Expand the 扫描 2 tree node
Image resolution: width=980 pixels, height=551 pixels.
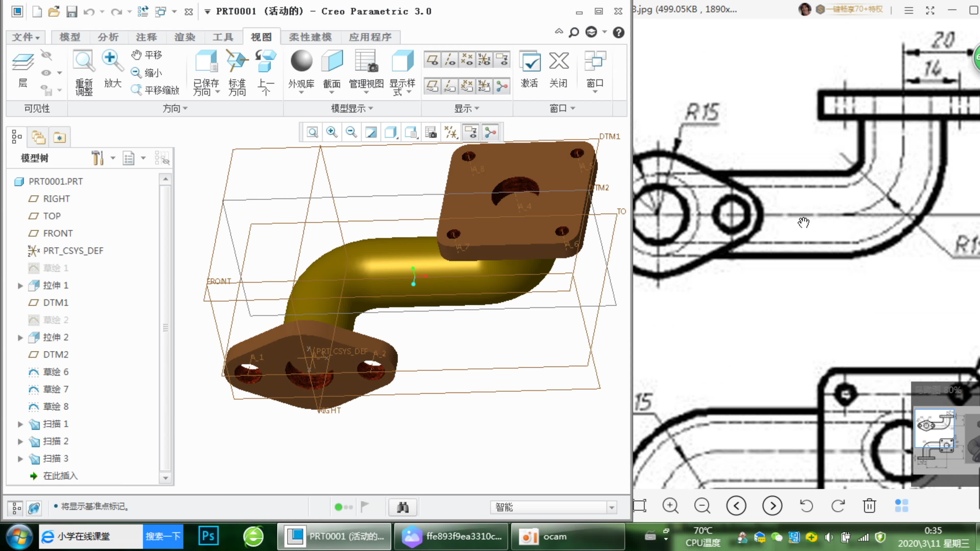pyautogui.click(x=20, y=442)
